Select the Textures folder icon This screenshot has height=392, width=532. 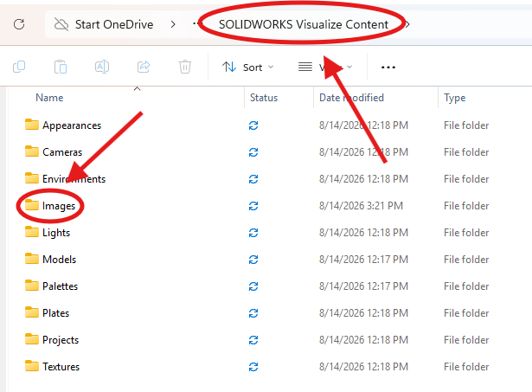(32, 366)
